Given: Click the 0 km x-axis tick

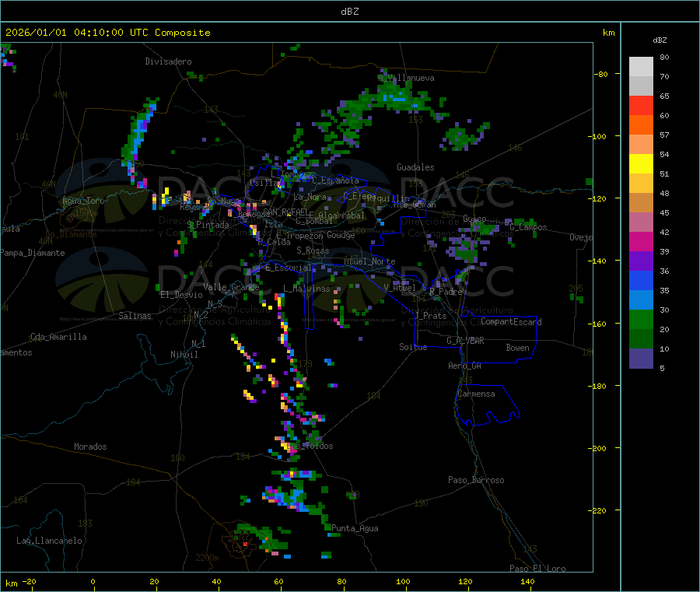Looking at the screenshot, I should pos(93,581).
